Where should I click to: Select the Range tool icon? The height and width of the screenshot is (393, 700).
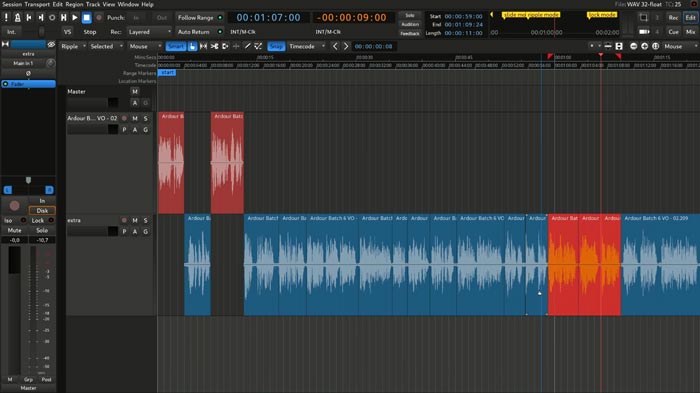(x=204, y=46)
